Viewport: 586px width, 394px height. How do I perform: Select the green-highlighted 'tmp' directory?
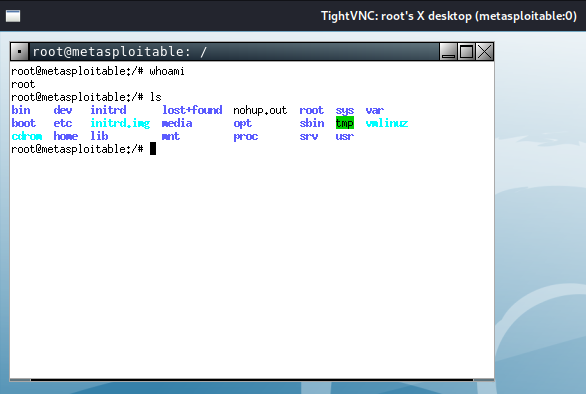345,123
